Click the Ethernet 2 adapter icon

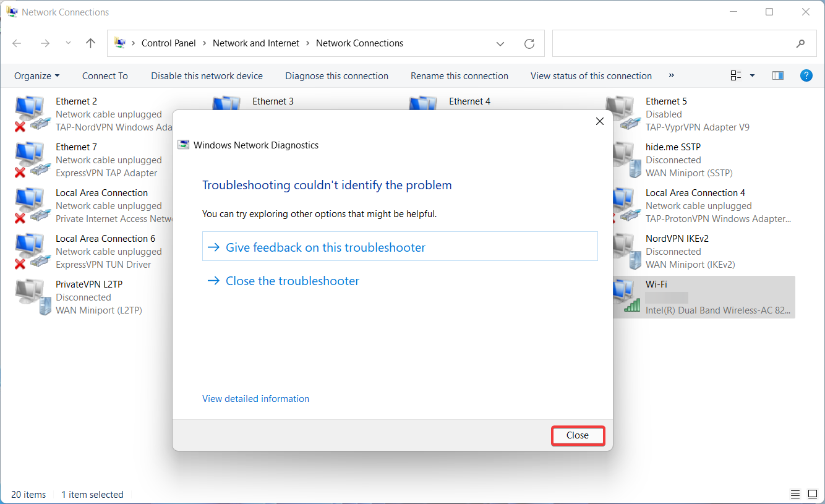30,113
